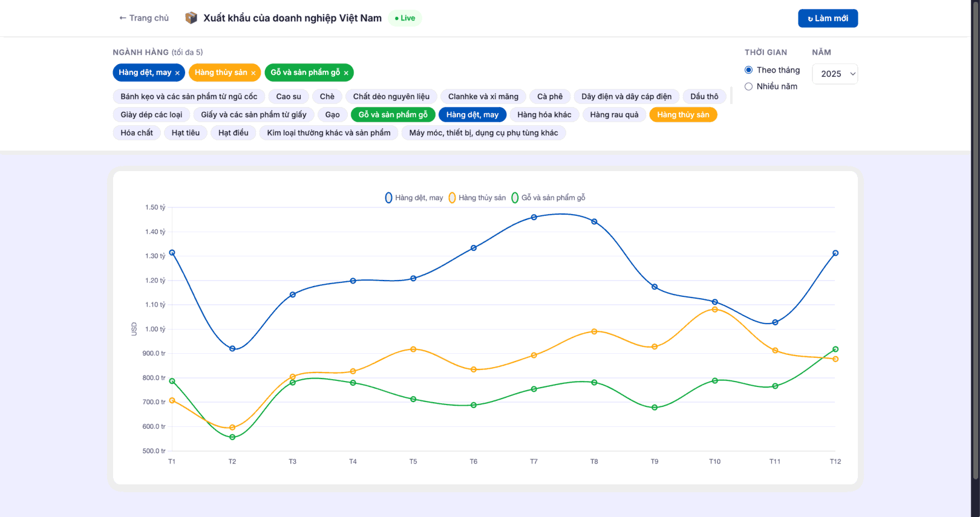
Task: Click the Live status indicator badge
Action: tap(405, 18)
